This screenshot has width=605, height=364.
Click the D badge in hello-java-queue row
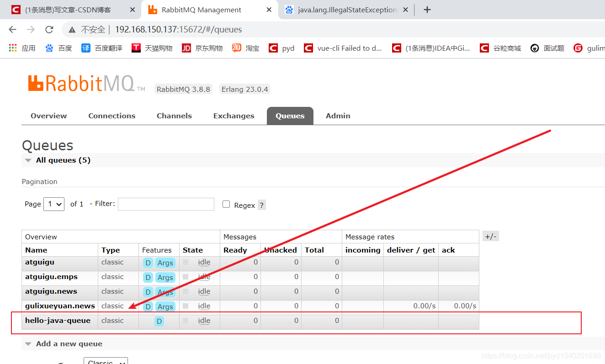[x=159, y=322]
